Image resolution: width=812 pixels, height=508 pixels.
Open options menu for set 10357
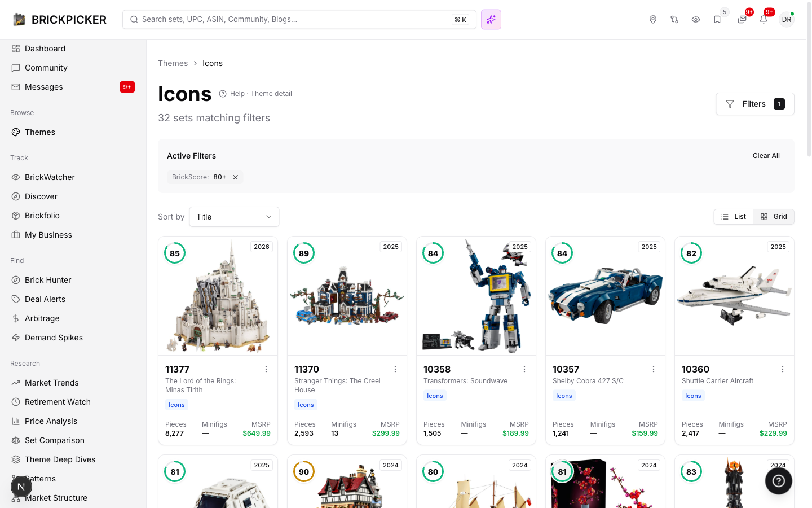(x=654, y=369)
